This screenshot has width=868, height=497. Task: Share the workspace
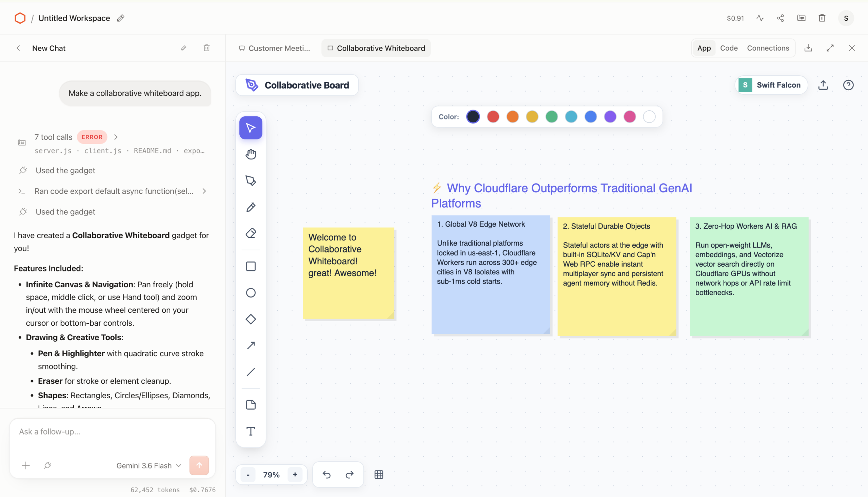pos(780,18)
